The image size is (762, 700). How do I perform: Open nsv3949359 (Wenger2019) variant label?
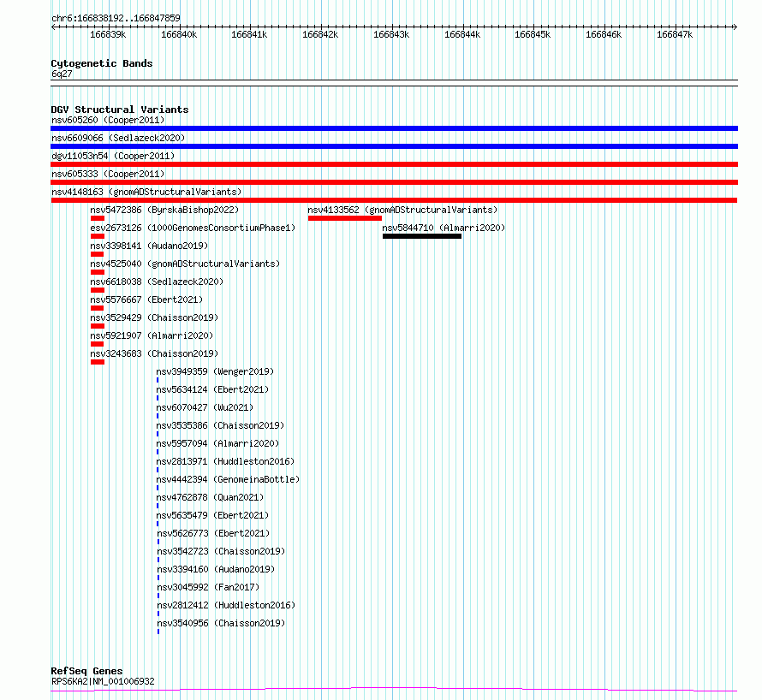215,371
